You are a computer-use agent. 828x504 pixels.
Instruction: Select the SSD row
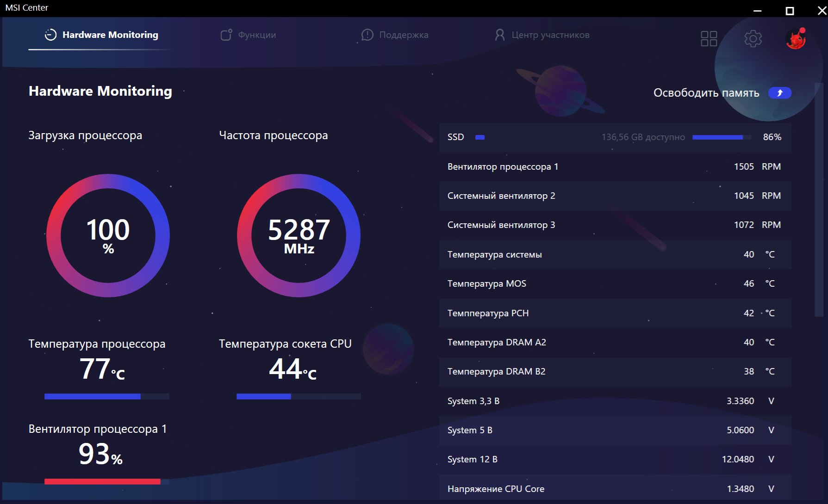coord(615,137)
